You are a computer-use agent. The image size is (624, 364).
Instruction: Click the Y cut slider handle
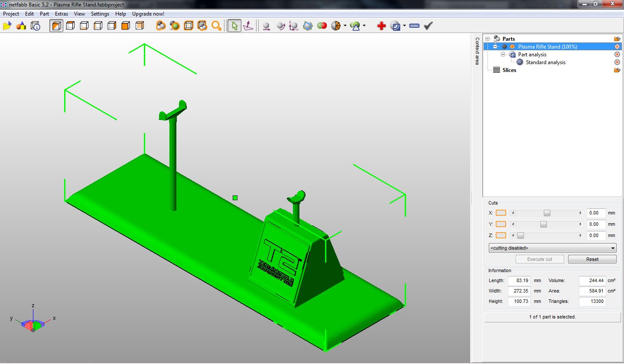(x=543, y=224)
